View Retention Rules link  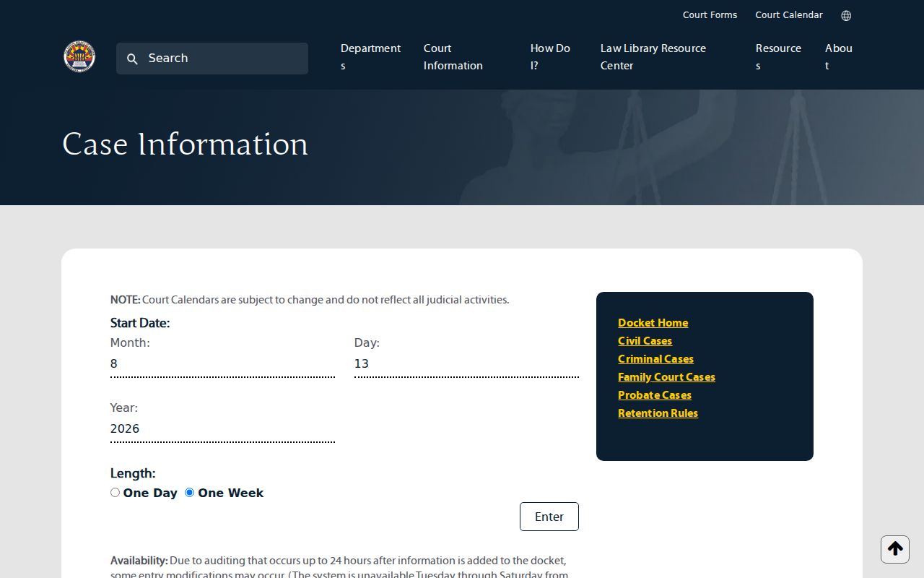[658, 413]
